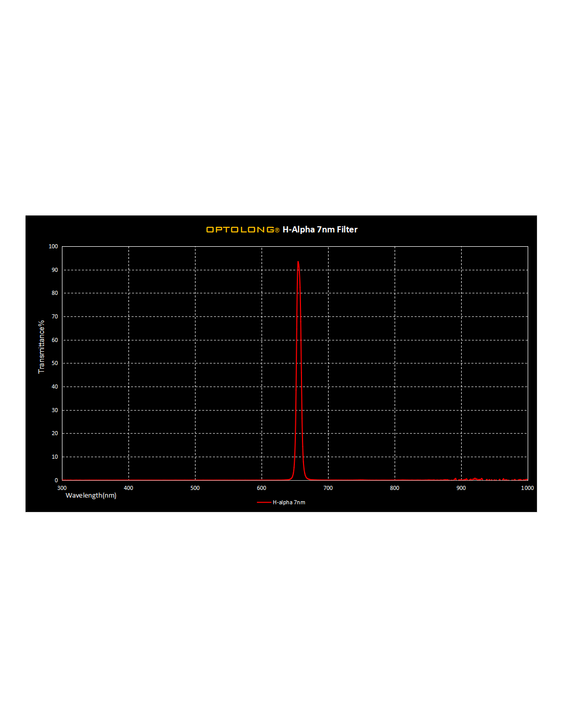Click the 500 tick label on the wavelength axis
Image resolution: width=563 pixels, height=728 pixels.
point(195,488)
